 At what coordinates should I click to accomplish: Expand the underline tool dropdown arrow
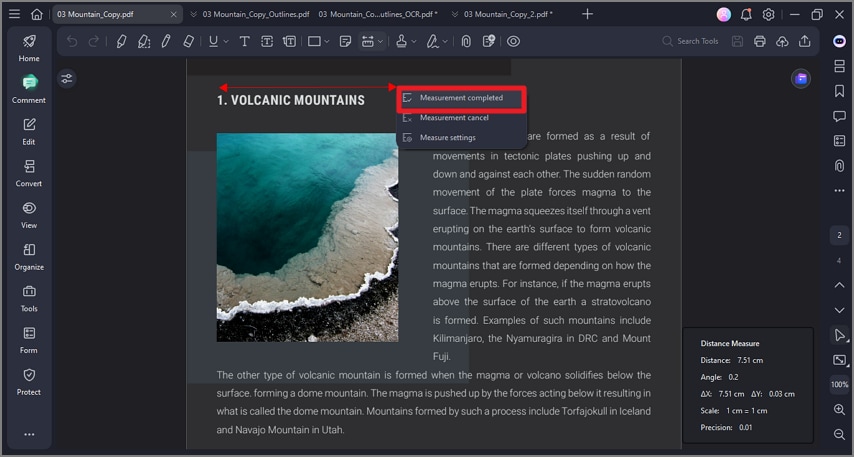[x=226, y=41]
